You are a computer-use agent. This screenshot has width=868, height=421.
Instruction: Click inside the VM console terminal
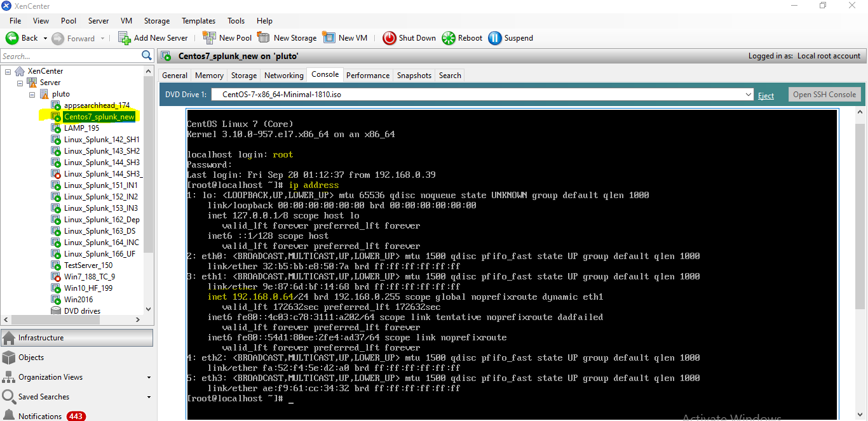pyautogui.click(x=512, y=264)
